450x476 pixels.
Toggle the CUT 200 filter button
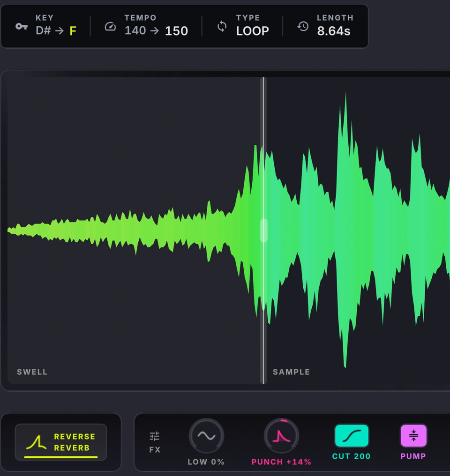tap(352, 436)
